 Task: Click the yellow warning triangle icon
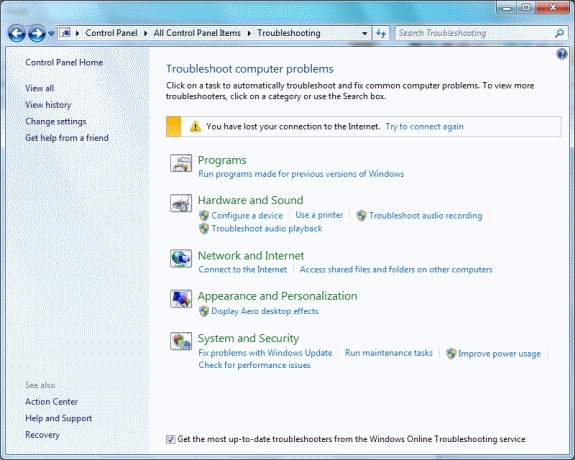coord(195,127)
